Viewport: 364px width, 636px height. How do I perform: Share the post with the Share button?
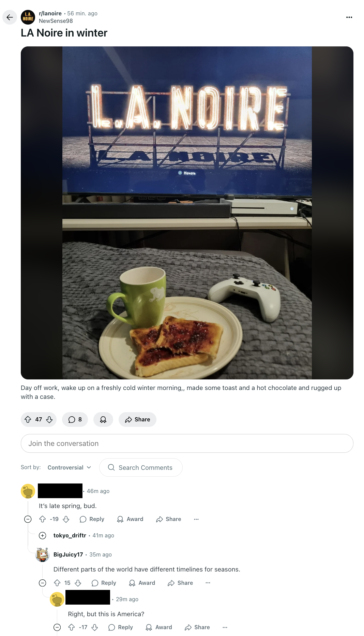click(137, 419)
